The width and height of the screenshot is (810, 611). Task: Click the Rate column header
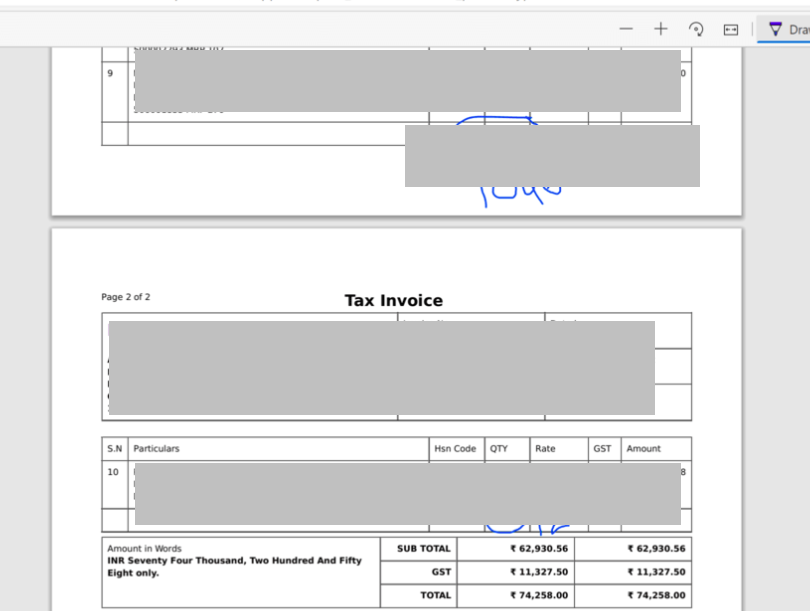pyautogui.click(x=545, y=448)
